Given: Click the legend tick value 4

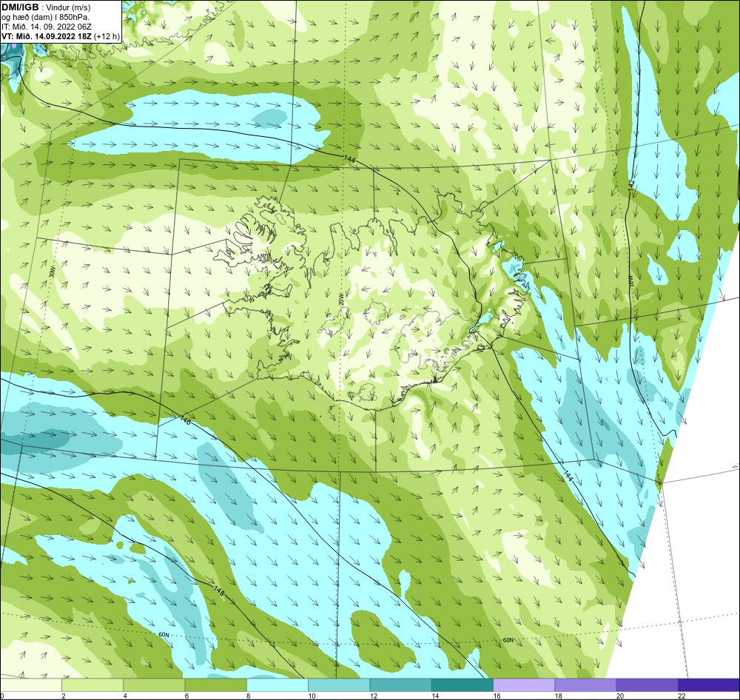Looking at the screenshot, I should pos(125,696).
